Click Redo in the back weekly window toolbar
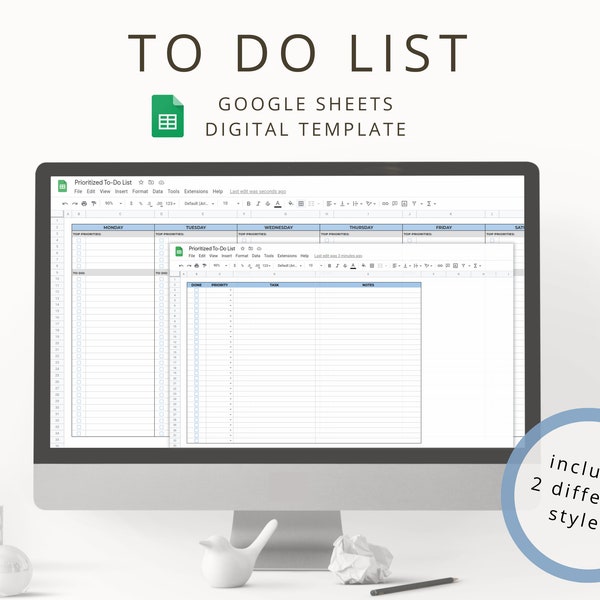 tap(75, 204)
